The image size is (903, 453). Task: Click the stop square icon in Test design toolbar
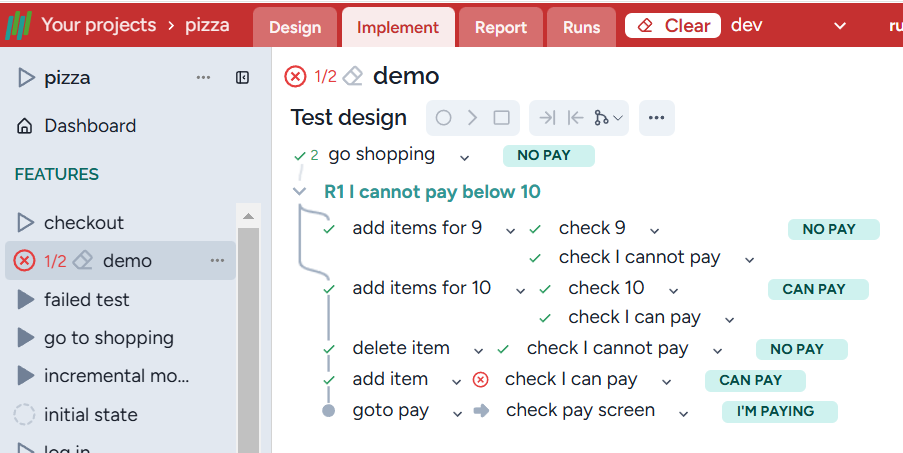point(501,118)
